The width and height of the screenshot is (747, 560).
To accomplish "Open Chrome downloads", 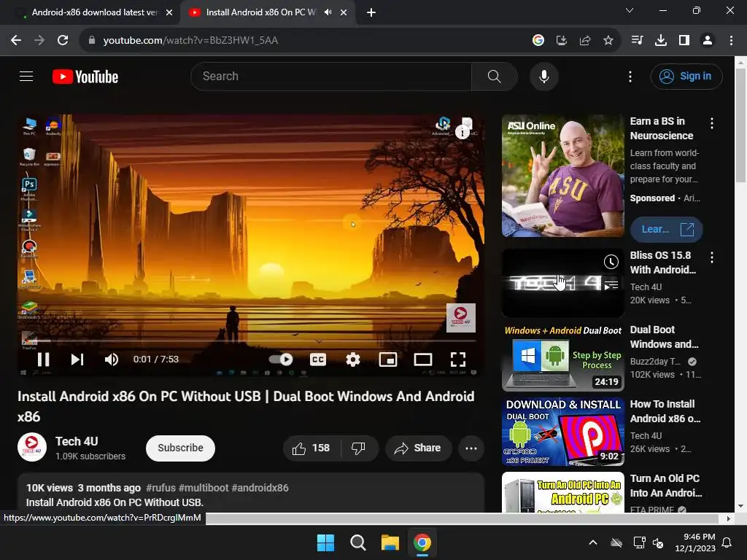I will 660,41.
